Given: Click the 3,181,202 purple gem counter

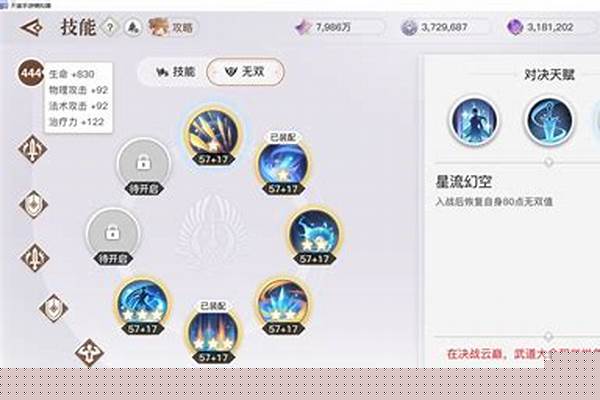Looking at the screenshot, I should tap(550, 27).
